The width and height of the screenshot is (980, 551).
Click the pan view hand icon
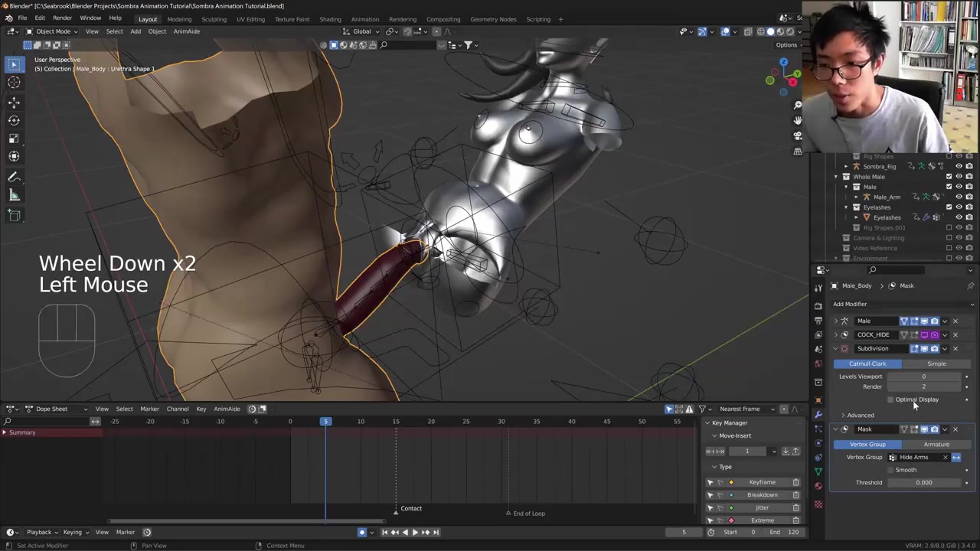click(x=797, y=120)
